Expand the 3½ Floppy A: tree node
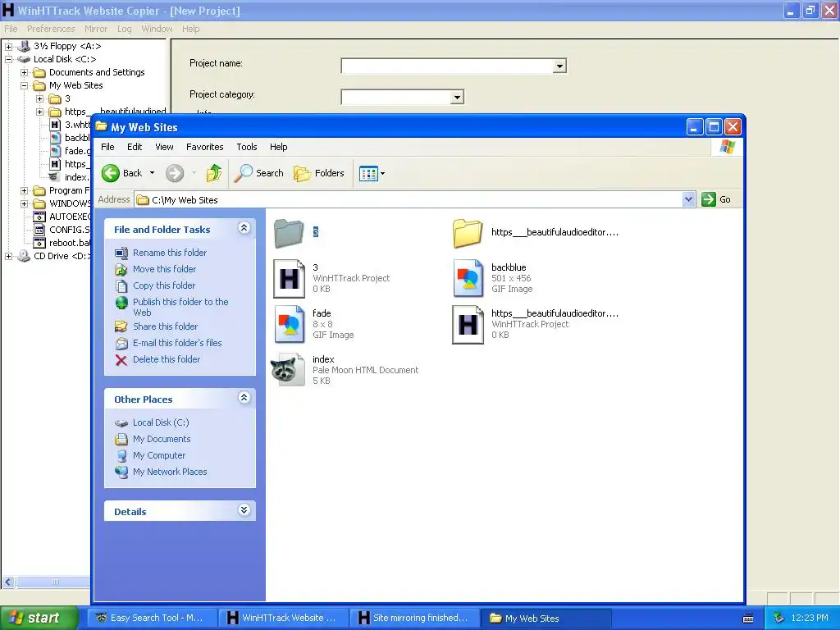This screenshot has height=630, width=840. coord(8,47)
